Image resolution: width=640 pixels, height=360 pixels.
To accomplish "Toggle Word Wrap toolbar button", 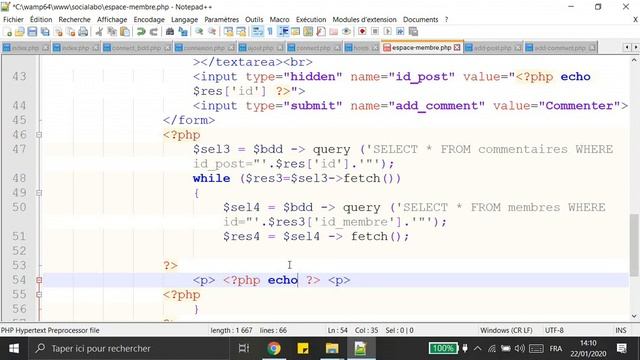I will pyautogui.click(x=257, y=31).
